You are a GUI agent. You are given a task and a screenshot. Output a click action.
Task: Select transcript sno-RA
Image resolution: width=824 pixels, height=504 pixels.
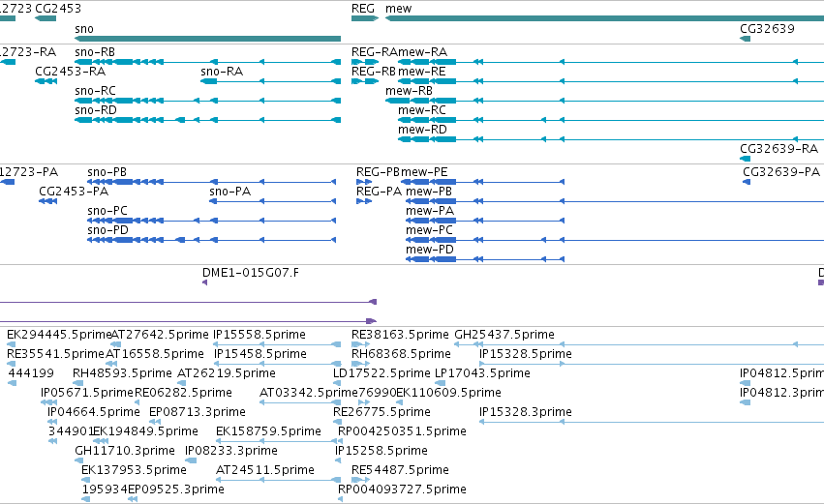point(271,81)
